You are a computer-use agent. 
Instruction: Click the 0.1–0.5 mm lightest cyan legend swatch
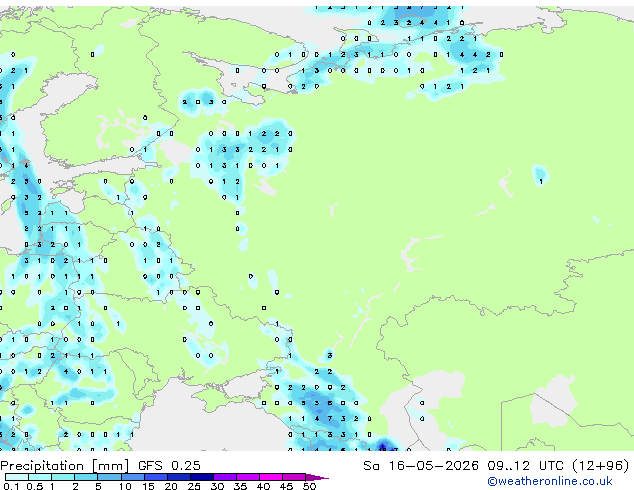[17, 477]
